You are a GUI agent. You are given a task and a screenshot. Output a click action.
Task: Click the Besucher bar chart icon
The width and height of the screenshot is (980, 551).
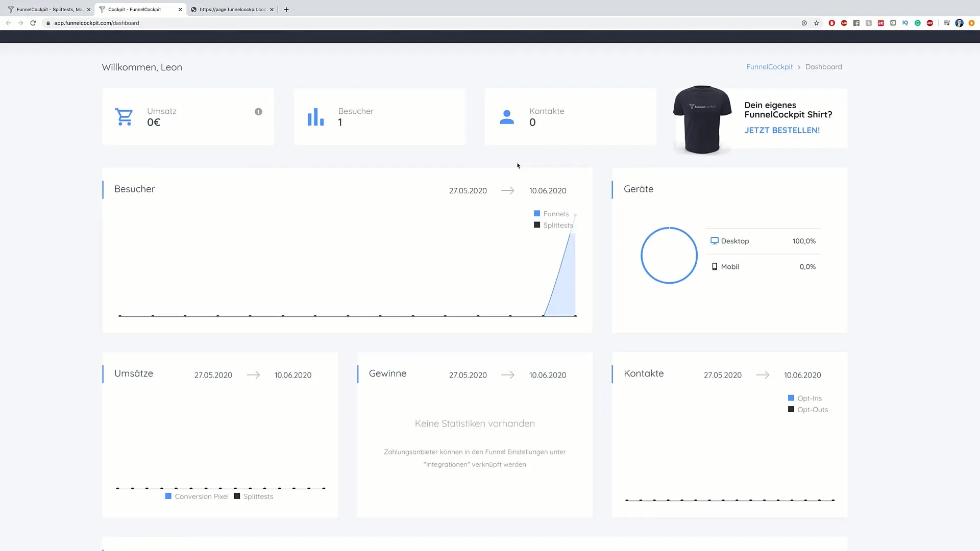point(315,117)
